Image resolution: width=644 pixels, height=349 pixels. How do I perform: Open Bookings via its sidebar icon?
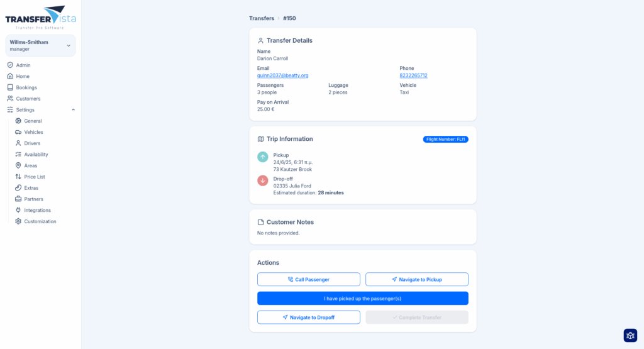(x=10, y=87)
